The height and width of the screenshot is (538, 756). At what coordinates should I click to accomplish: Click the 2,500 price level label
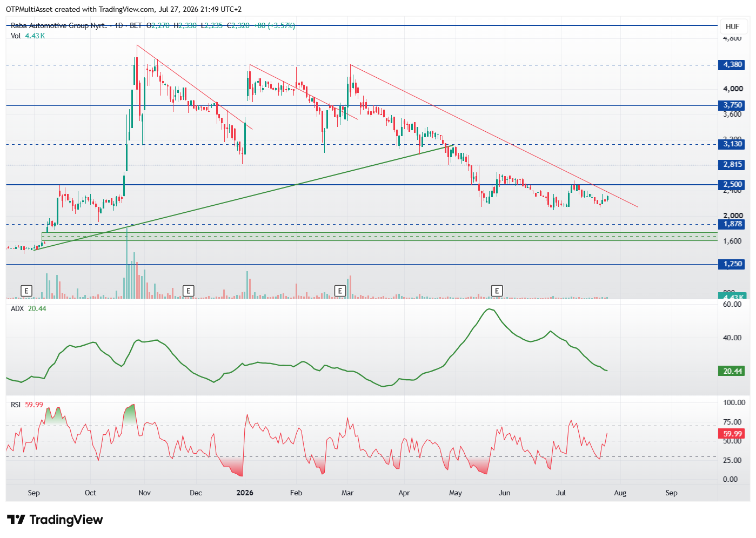tap(732, 185)
